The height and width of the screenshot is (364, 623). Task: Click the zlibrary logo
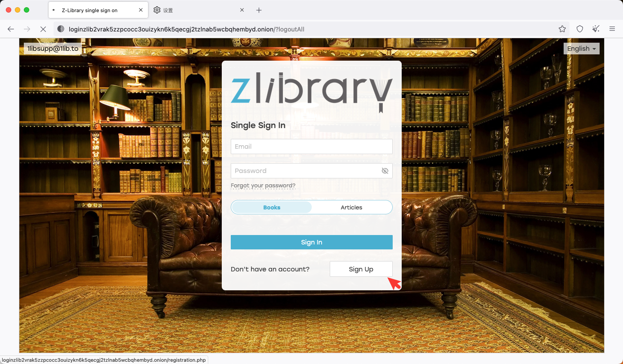pyautogui.click(x=312, y=92)
